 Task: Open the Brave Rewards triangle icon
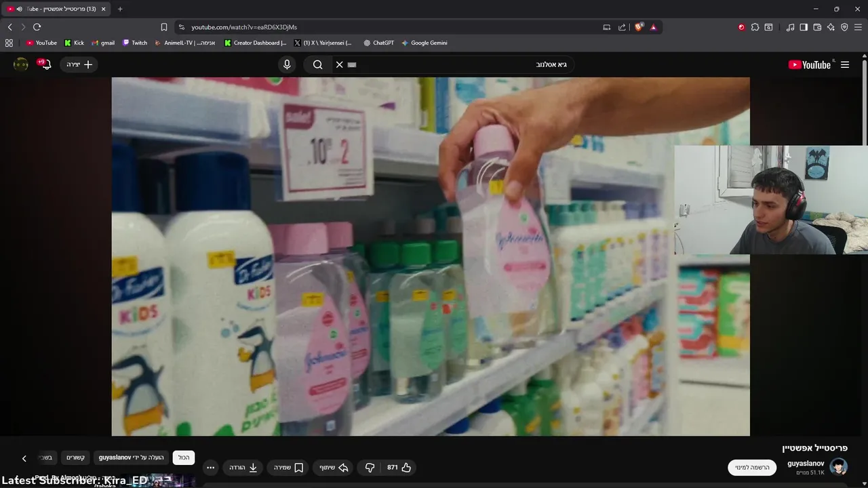click(653, 27)
